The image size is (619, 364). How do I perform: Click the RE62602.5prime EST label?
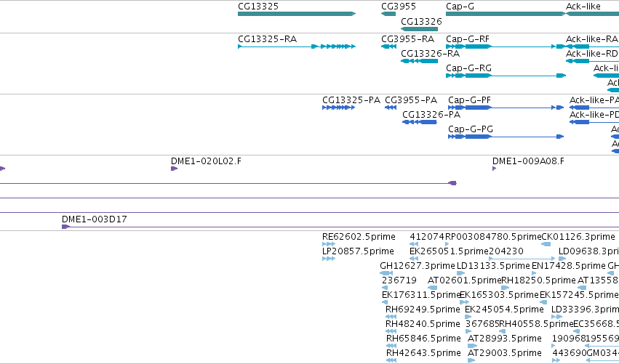[x=359, y=237]
